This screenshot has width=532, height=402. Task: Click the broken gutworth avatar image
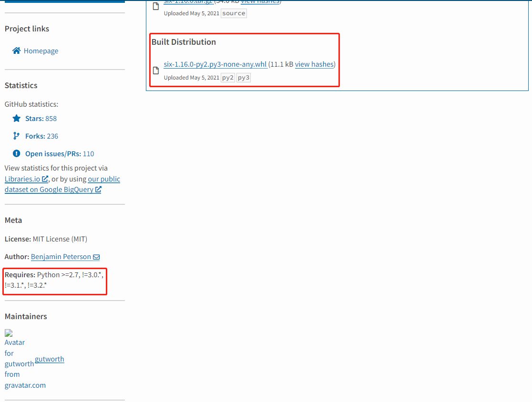(9, 333)
